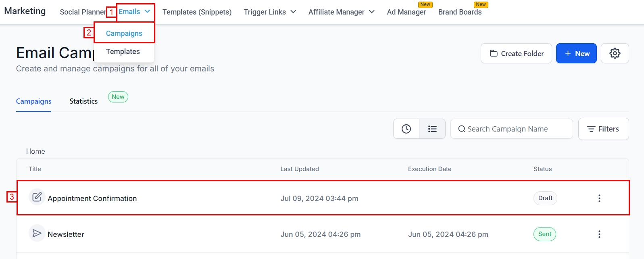Click the clock schedule view icon
This screenshot has height=259, width=644.
406,129
